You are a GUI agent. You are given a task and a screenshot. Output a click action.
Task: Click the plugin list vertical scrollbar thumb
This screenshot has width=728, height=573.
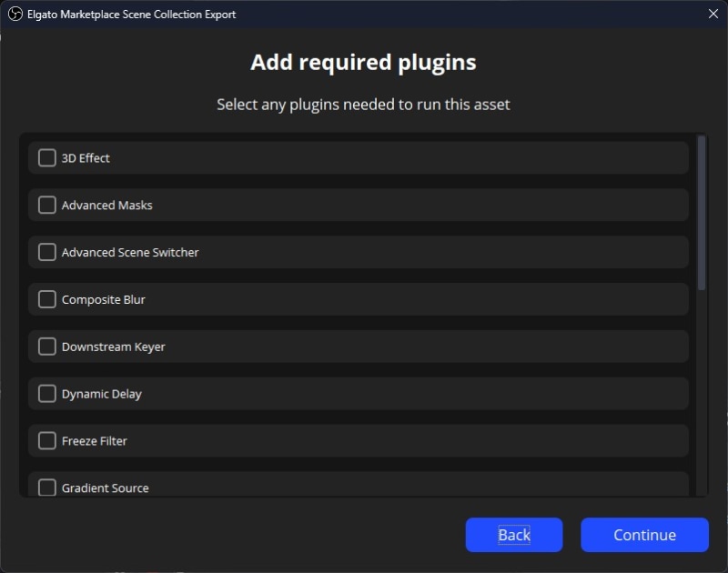(701, 214)
